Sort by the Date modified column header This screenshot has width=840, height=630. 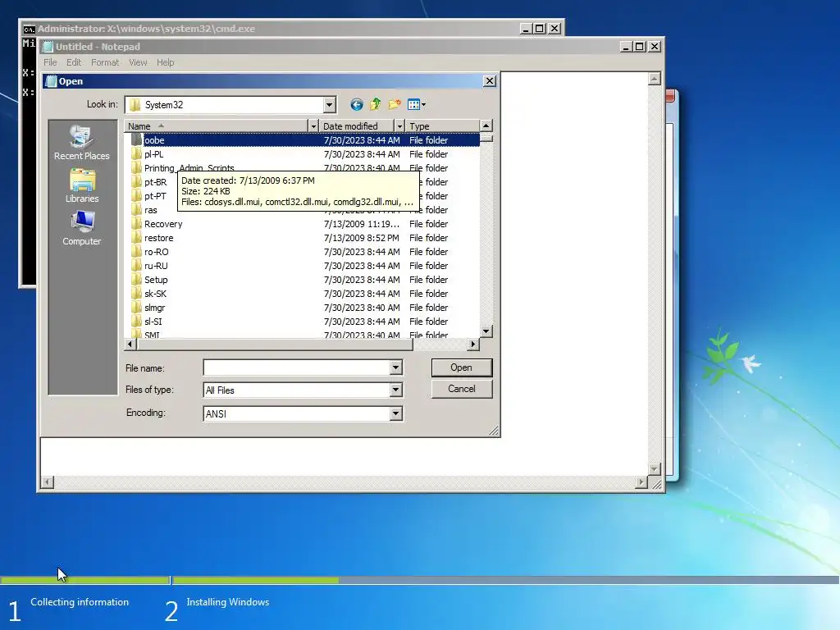358,126
